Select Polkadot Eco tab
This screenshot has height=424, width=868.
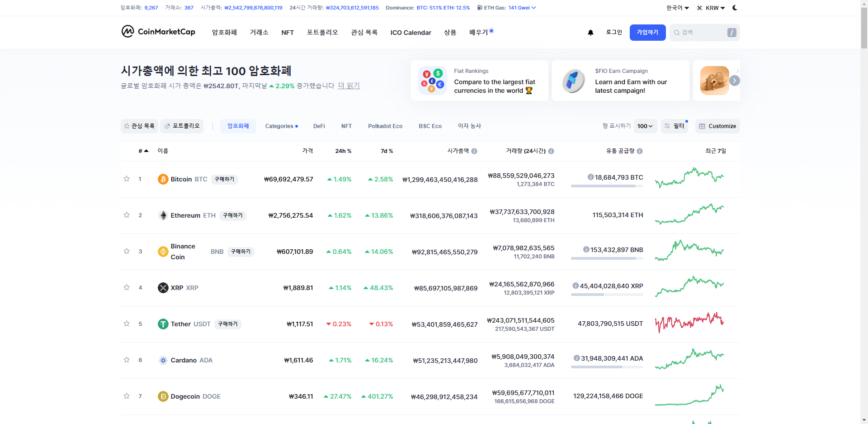coord(385,126)
